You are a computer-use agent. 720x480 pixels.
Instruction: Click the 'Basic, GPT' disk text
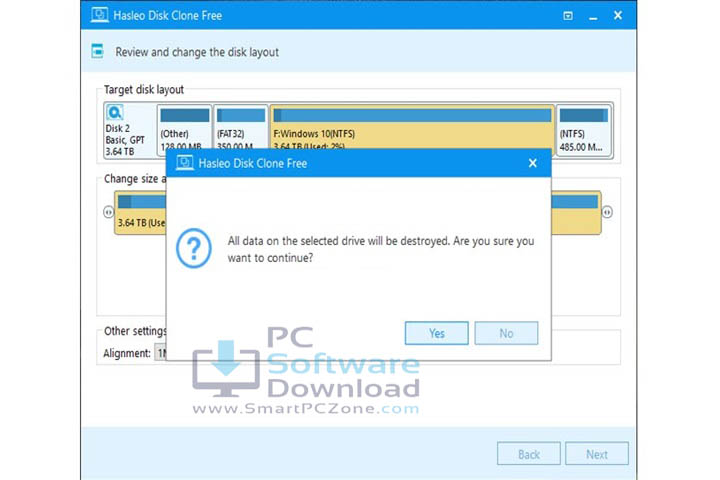click(125, 140)
